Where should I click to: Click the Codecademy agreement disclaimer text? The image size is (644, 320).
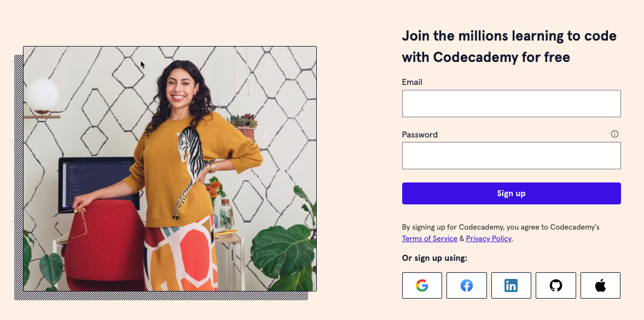tap(501, 227)
